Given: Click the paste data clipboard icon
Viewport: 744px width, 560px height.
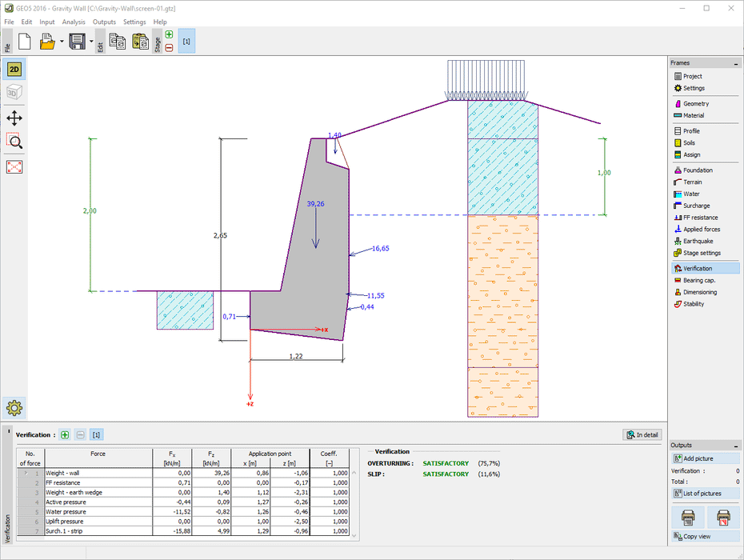Looking at the screenshot, I should 140,42.
